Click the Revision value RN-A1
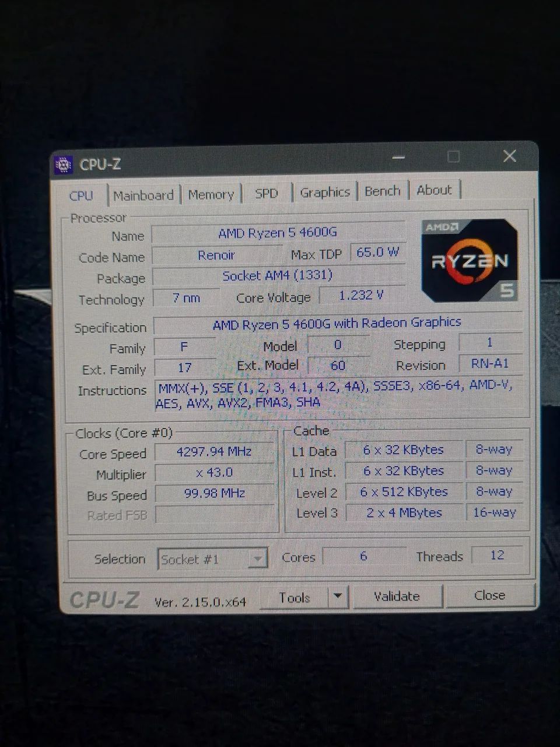The image size is (560, 747). 490,364
